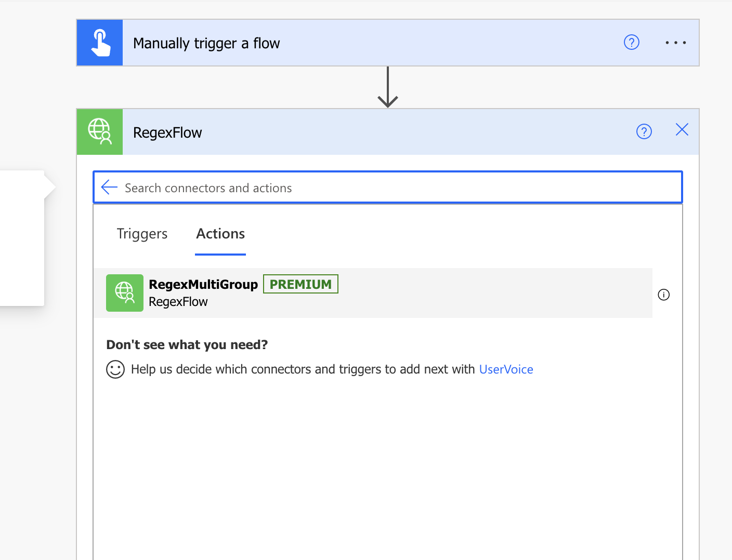Click the smiley feedback icon
This screenshot has width=732, height=560.
tap(115, 369)
